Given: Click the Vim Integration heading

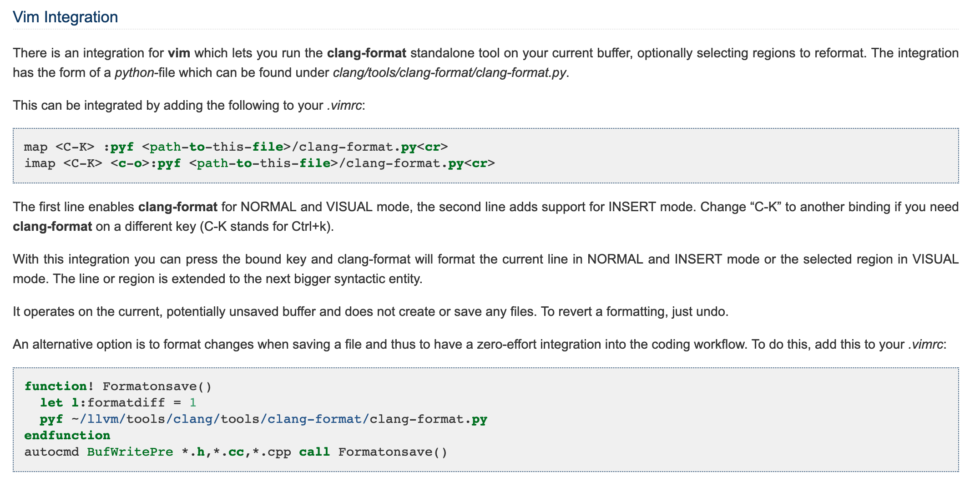Looking at the screenshot, I should 65,17.
